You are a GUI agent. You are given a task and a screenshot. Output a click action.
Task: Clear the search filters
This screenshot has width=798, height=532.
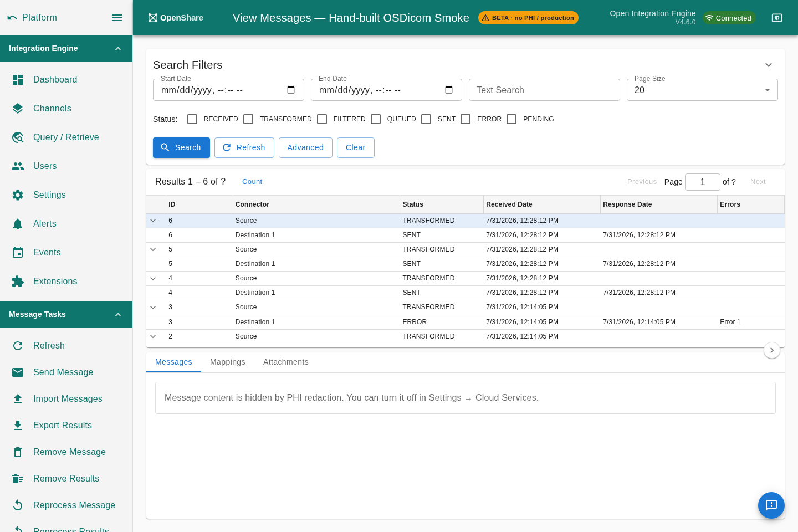pos(356,147)
